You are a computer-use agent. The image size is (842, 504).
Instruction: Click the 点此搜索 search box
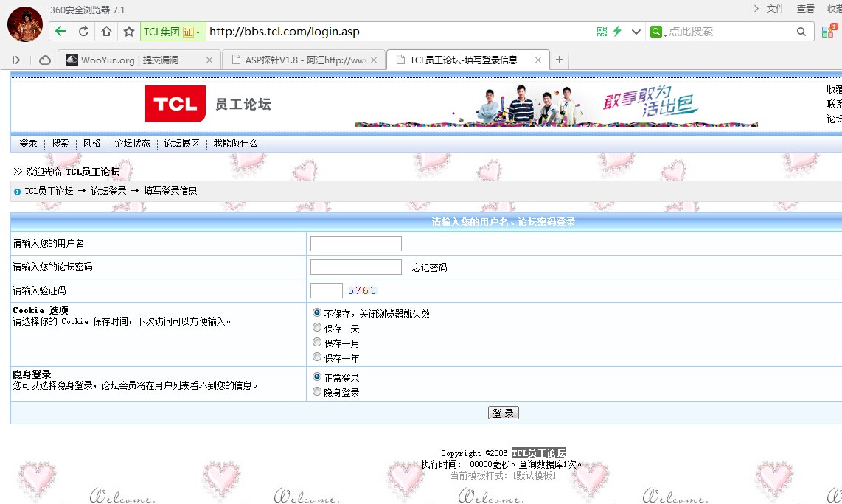(x=731, y=32)
